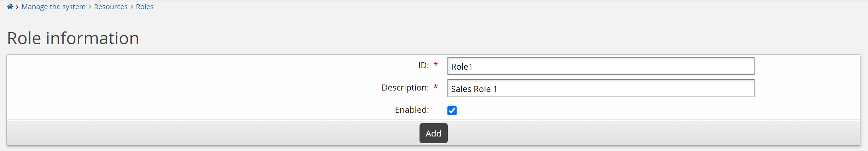The height and width of the screenshot is (151, 868).
Task: Go to the Resources breadcrumb link
Action: pos(111,7)
